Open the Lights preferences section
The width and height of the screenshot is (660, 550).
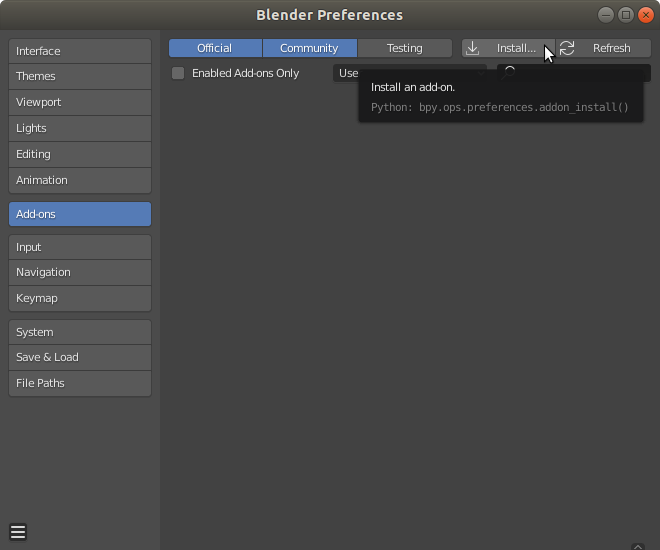80,128
